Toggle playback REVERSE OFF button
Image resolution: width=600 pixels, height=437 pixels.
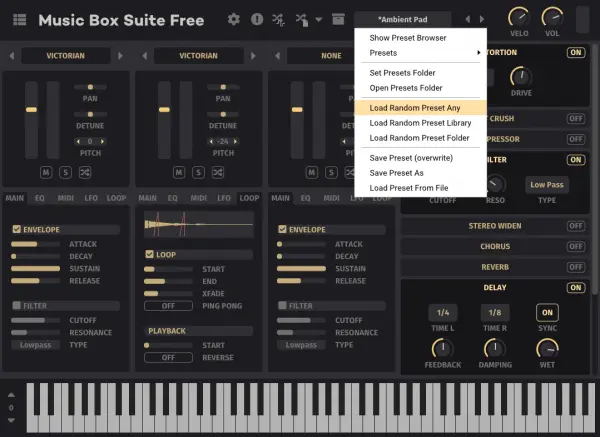(x=168, y=357)
